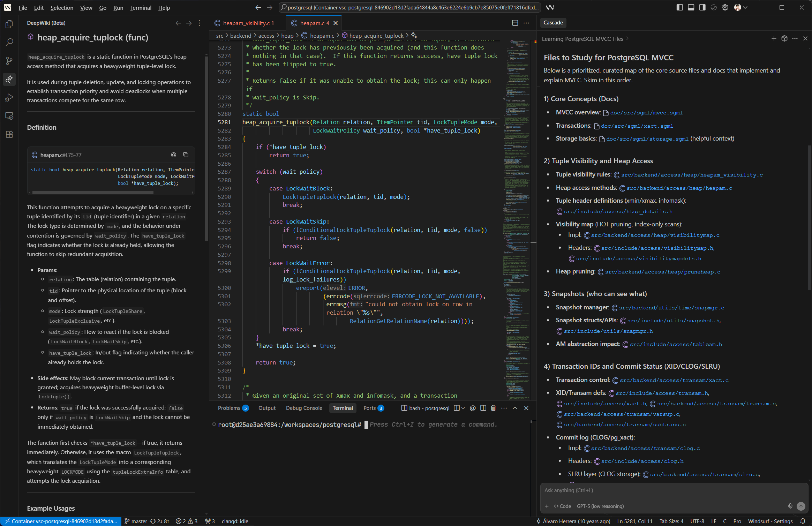
Task: Toggle the secondary side bar layout
Action: click(702, 8)
